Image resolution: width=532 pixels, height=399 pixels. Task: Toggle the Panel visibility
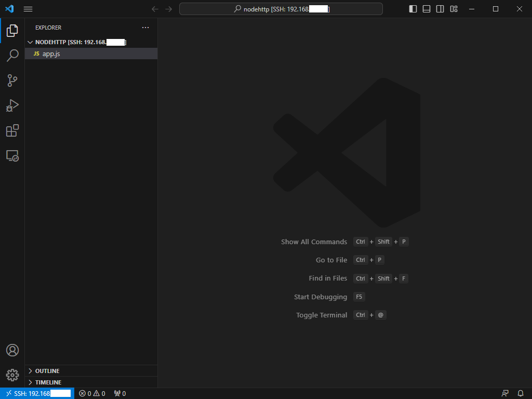pos(426,9)
